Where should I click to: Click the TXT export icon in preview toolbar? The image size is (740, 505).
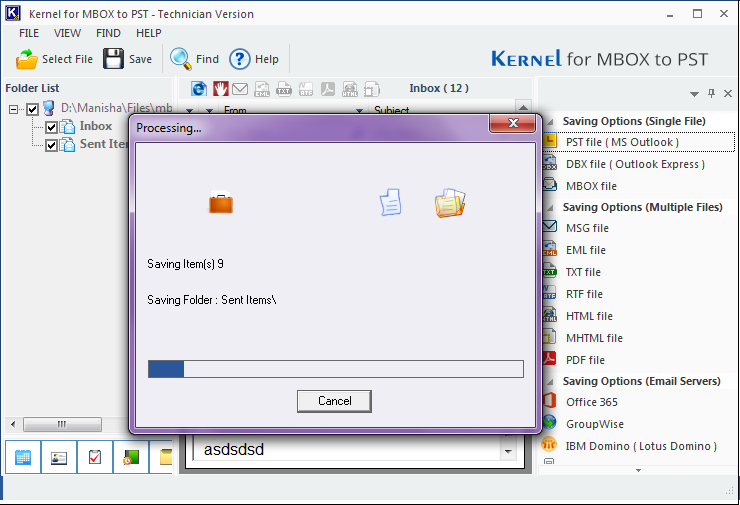pos(284,89)
